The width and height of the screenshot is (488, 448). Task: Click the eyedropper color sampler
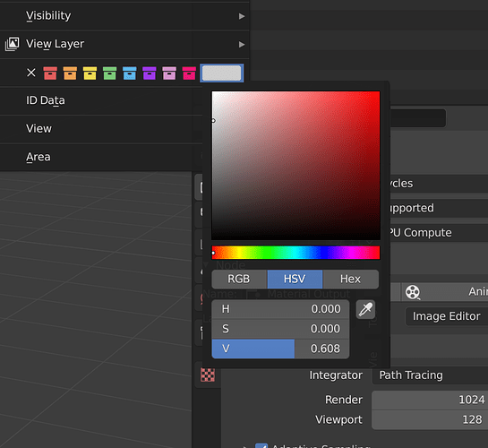click(365, 309)
